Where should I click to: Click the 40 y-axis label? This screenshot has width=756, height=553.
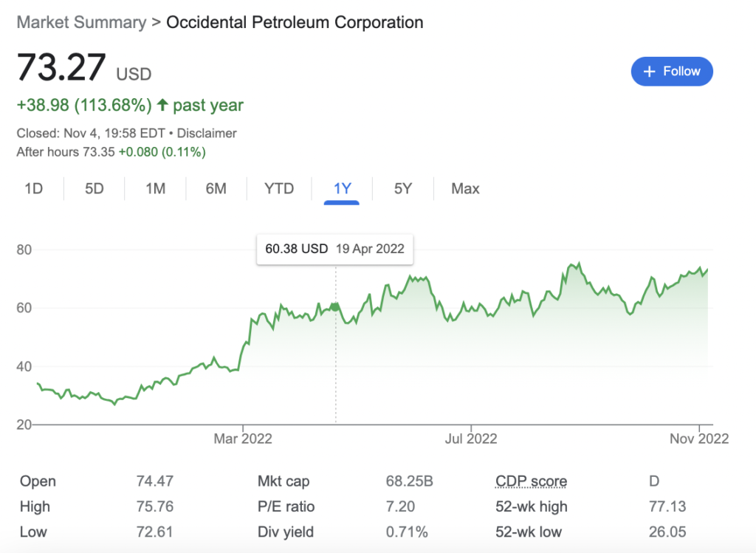point(24,366)
